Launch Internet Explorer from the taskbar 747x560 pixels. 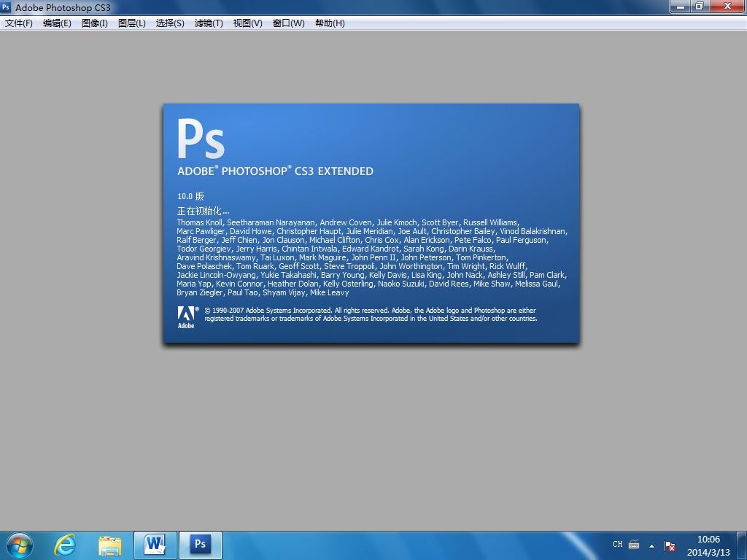[x=65, y=545]
